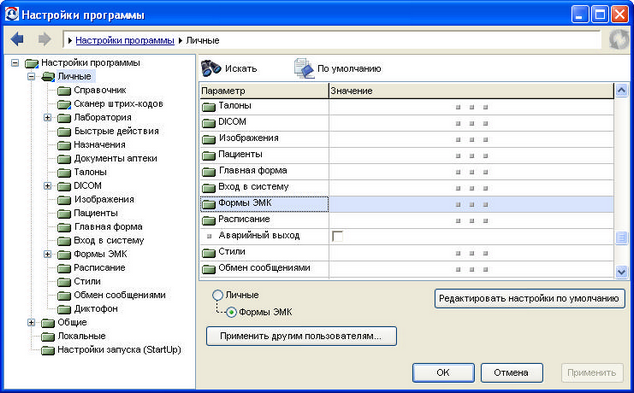This screenshot has height=393, width=634.
Task: Click 'Редактировать настройки по умолчанию' button
Action: [529, 299]
